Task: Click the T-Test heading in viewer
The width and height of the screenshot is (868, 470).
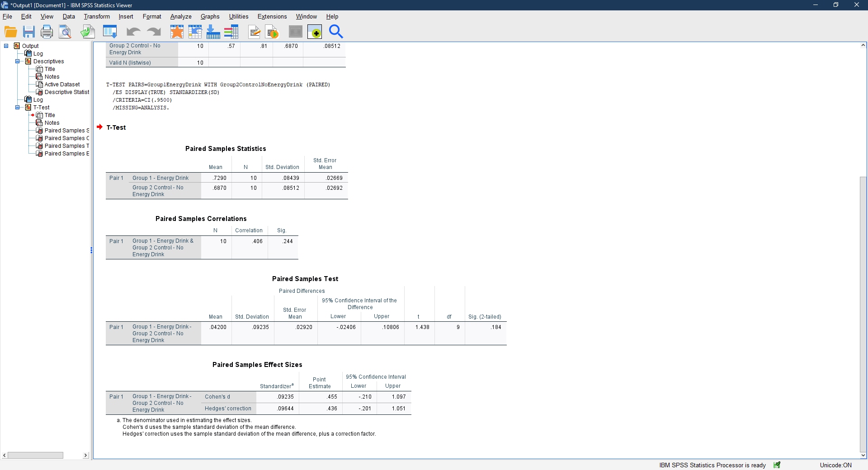Action: point(116,127)
